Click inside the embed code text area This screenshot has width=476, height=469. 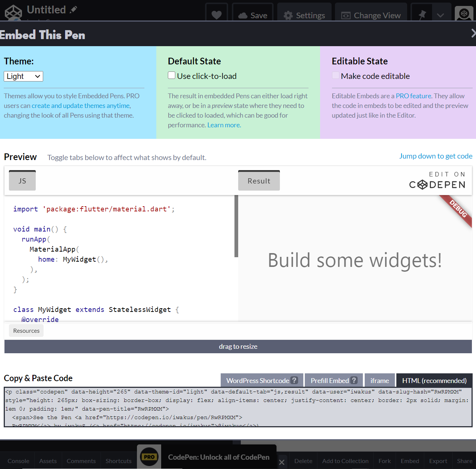(238, 407)
